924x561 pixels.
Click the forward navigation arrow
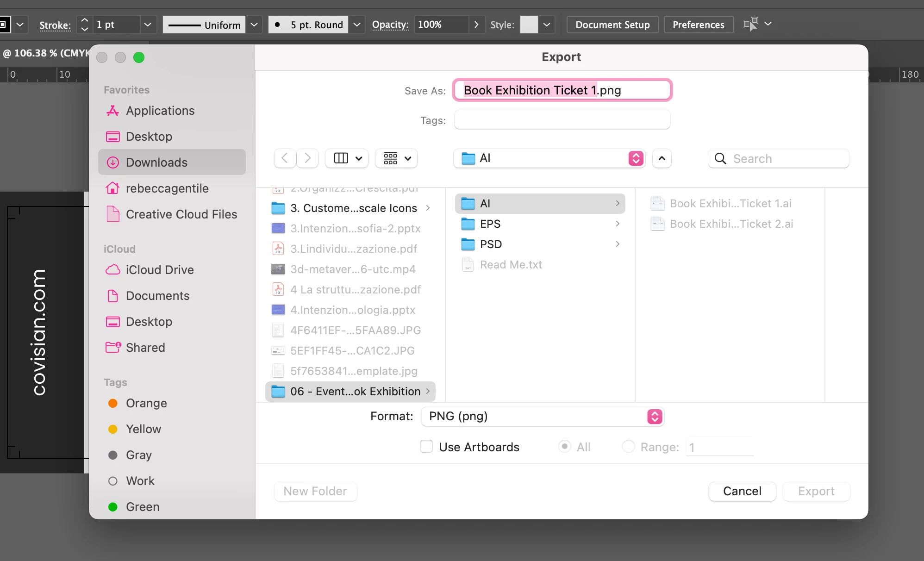307,158
